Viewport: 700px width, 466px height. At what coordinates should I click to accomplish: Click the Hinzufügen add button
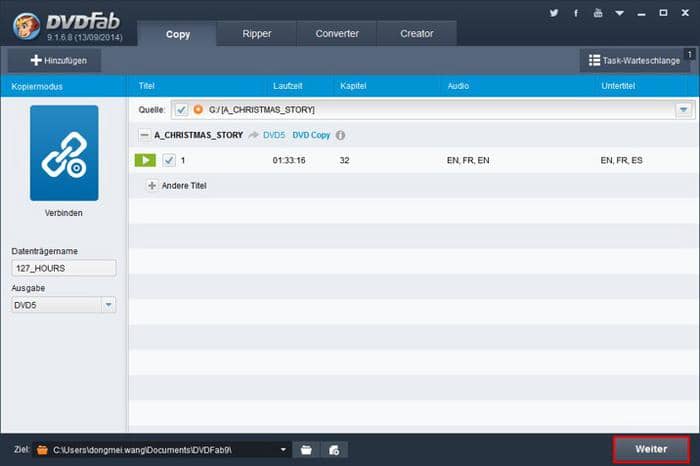[54, 60]
